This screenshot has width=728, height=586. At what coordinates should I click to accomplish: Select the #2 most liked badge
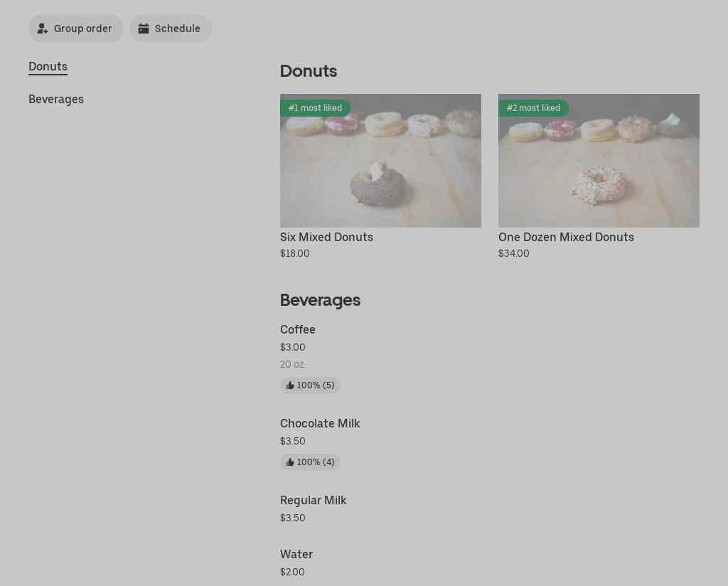tap(533, 108)
